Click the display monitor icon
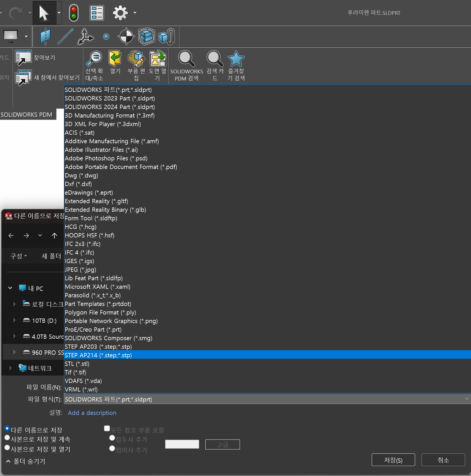471x476 pixels. (11, 36)
